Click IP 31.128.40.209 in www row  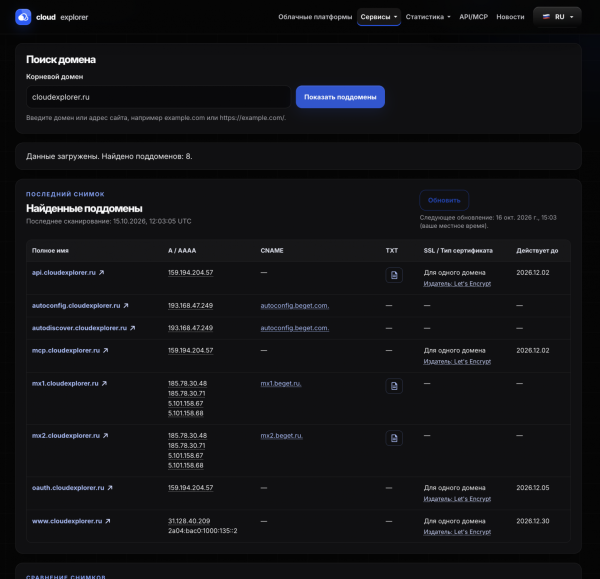coord(189,521)
